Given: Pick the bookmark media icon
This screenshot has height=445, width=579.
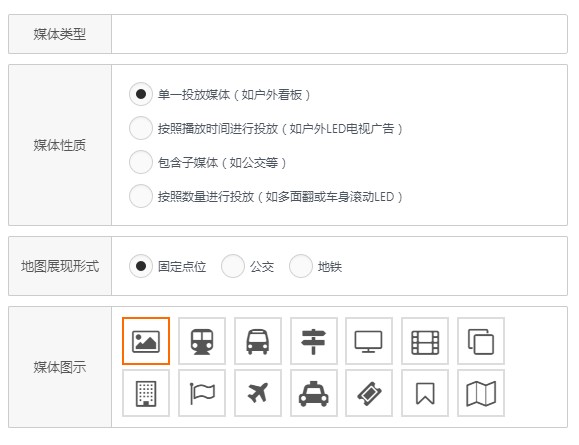Looking at the screenshot, I should 425,393.
